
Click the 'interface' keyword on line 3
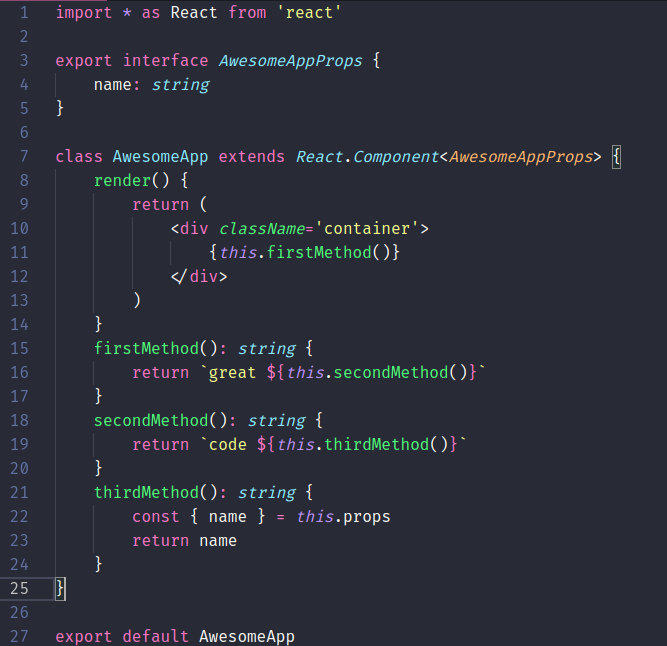pos(165,60)
